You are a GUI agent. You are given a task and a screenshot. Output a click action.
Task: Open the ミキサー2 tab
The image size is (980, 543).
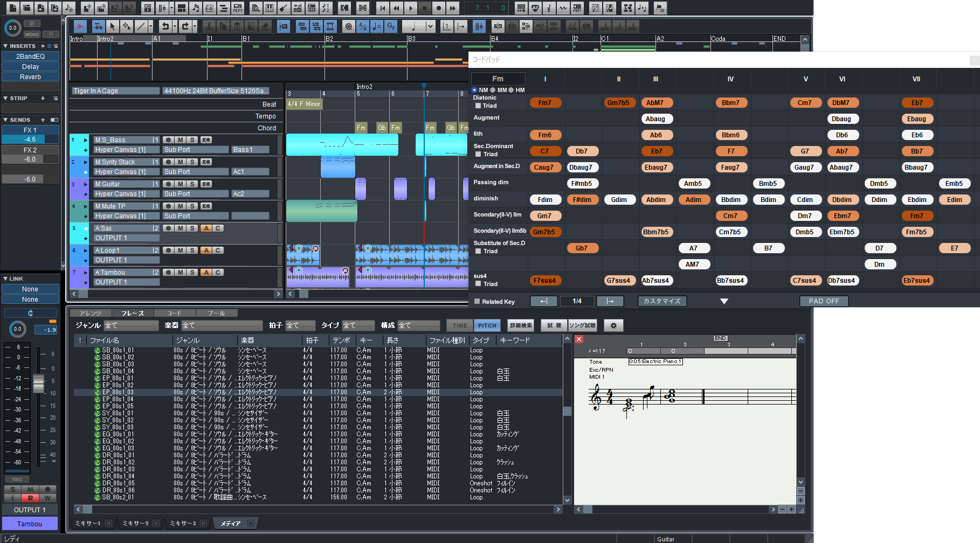[x=135, y=523]
